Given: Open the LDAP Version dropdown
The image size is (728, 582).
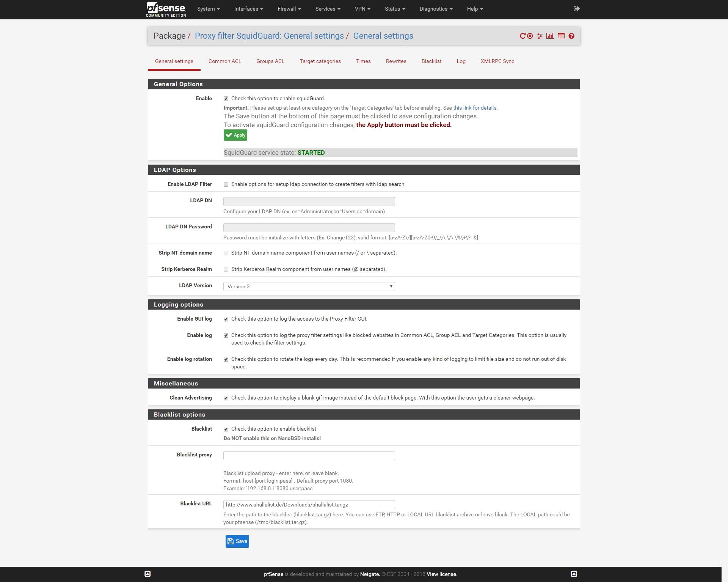Looking at the screenshot, I should coord(309,286).
